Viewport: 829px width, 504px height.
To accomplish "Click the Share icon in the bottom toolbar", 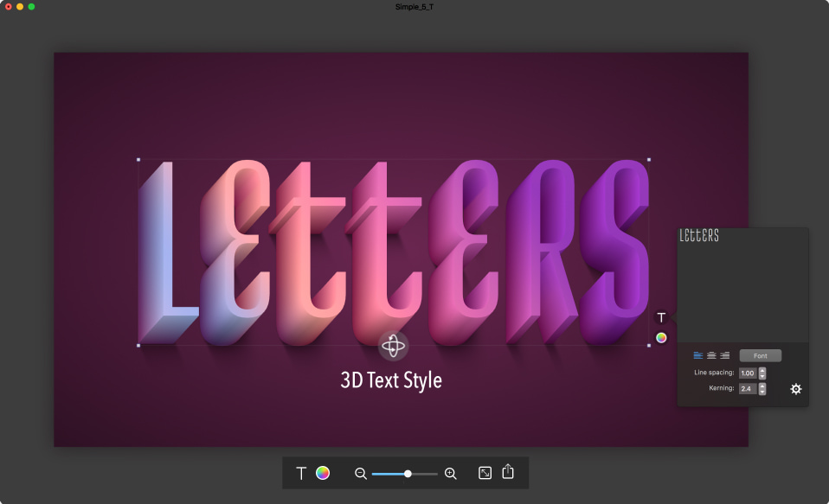I will pos(508,473).
